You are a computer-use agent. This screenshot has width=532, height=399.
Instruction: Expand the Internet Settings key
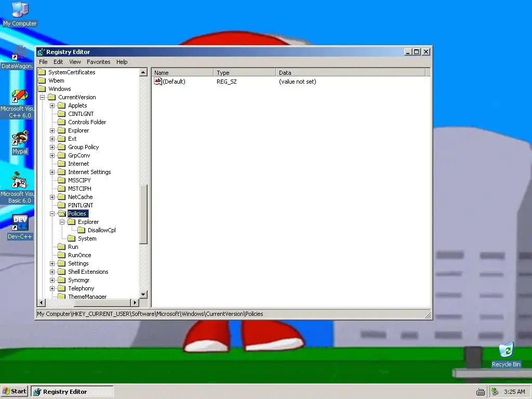click(x=52, y=172)
